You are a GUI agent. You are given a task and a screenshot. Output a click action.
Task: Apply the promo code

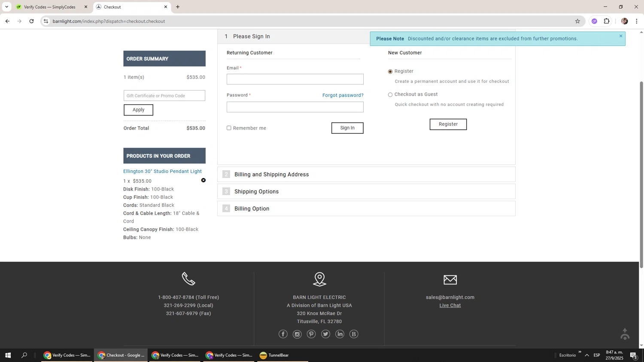click(138, 110)
